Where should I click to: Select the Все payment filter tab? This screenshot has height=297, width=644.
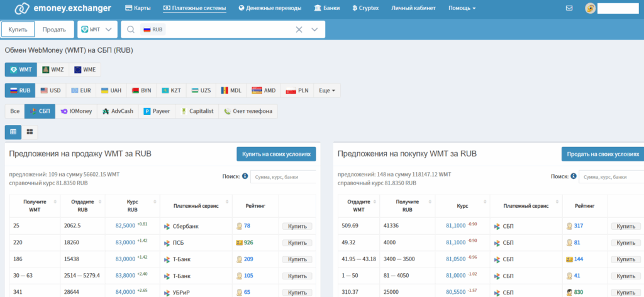click(x=15, y=111)
